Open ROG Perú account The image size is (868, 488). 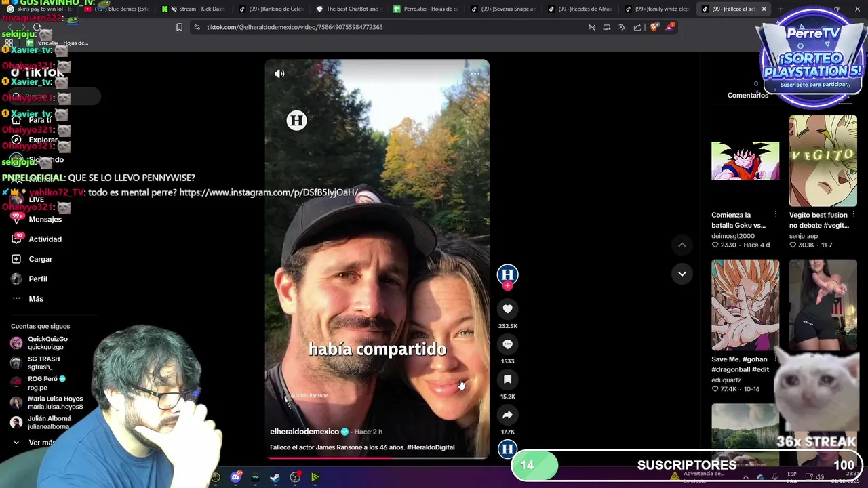[46, 383]
